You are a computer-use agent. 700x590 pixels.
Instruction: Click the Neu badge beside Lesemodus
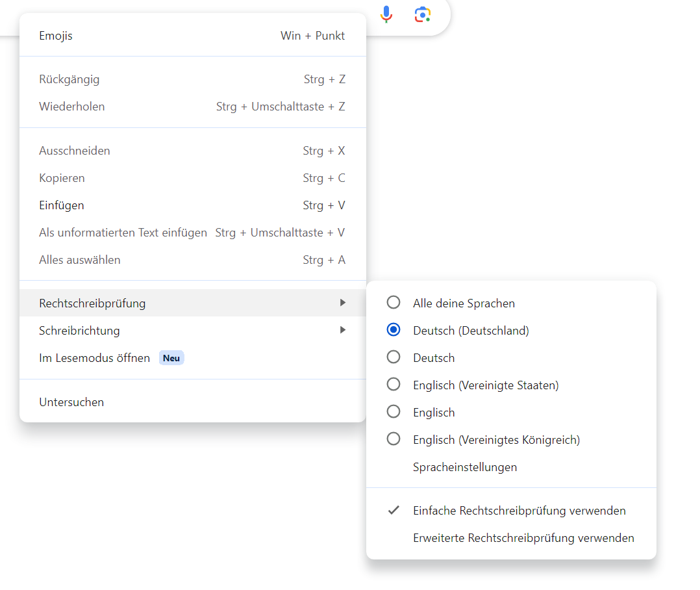(171, 358)
